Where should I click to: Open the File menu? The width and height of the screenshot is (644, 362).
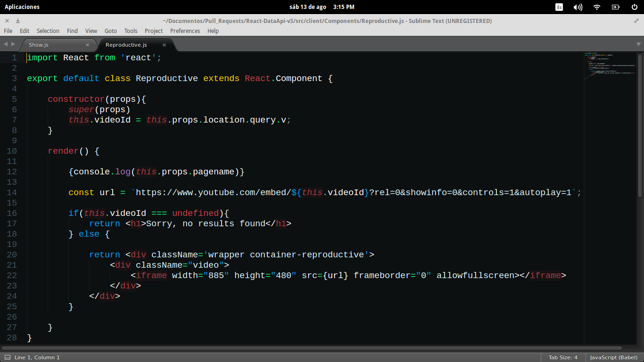coord(8,31)
